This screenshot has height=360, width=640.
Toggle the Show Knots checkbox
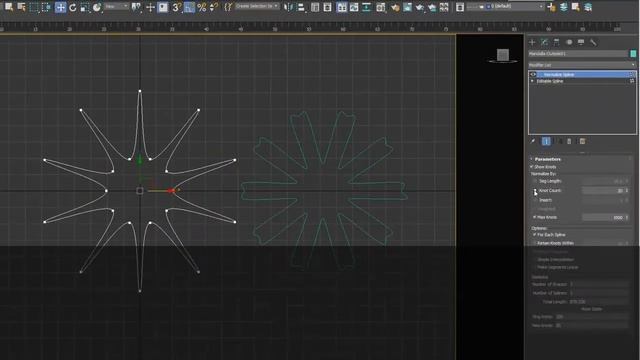532,167
